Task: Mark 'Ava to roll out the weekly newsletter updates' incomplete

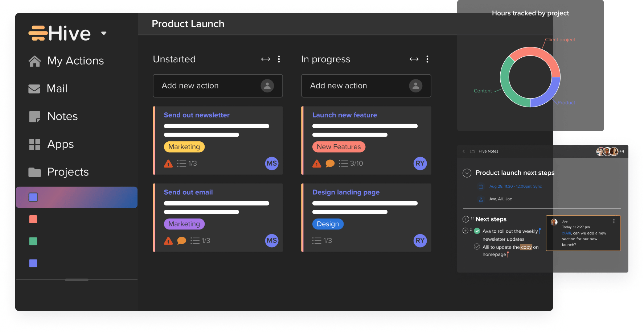Action: [477, 231]
